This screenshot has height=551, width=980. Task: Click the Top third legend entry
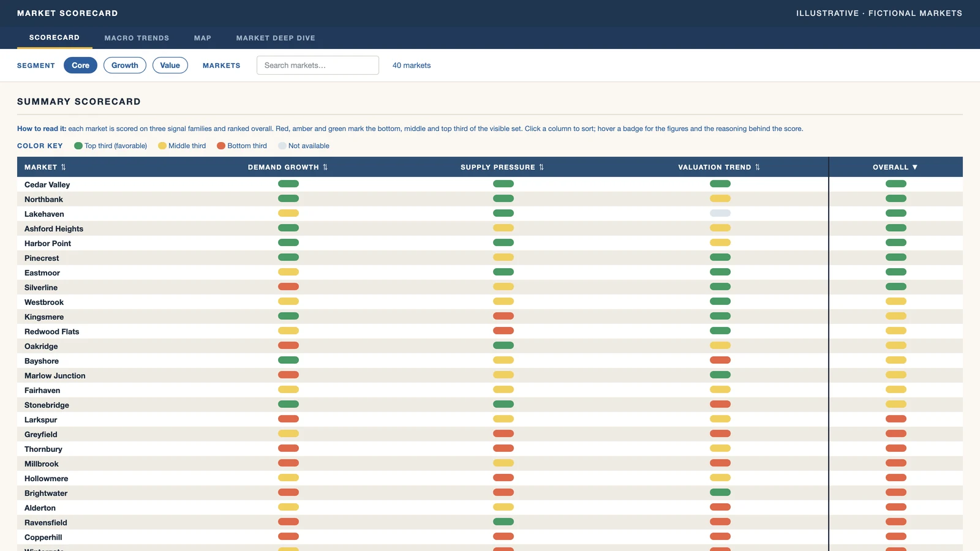pyautogui.click(x=111, y=146)
